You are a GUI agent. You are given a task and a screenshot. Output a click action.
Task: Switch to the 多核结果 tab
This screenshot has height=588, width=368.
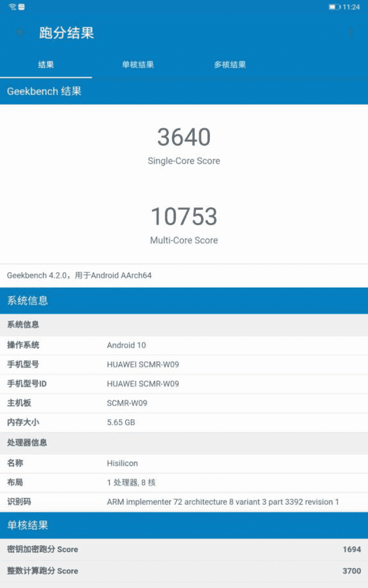click(x=229, y=64)
